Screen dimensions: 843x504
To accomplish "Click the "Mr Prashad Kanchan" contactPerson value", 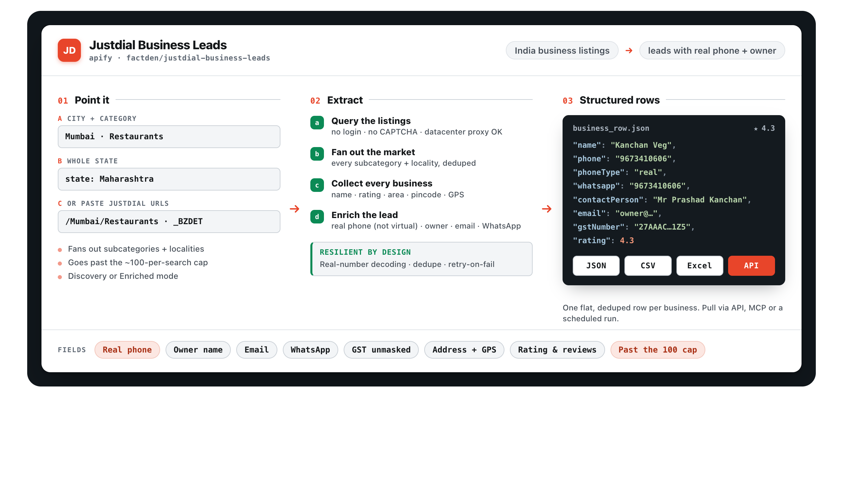I will (x=700, y=200).
